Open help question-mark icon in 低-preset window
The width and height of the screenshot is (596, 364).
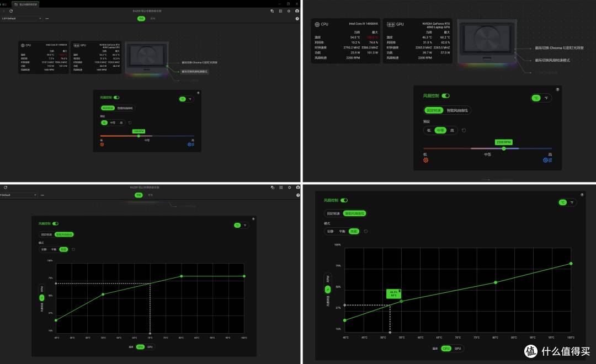coord(297,19)
